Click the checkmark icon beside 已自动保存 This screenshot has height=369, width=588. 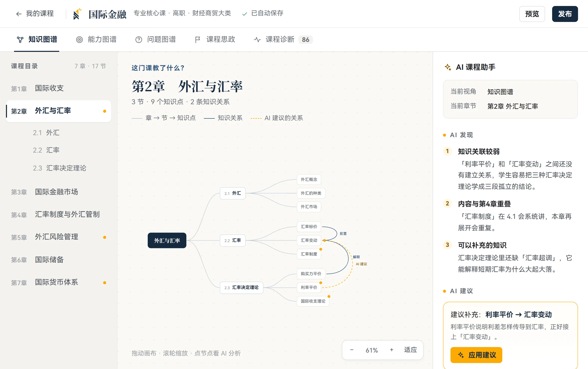pos(245,14)
